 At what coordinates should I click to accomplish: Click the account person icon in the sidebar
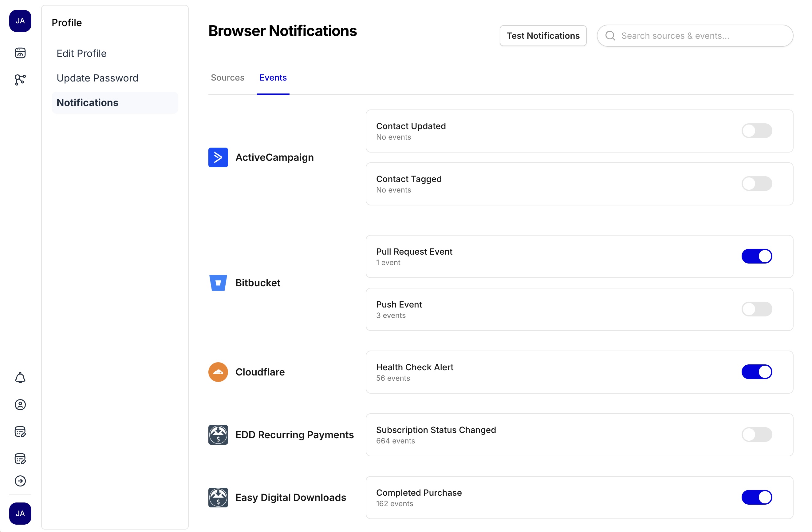(20, 405)
